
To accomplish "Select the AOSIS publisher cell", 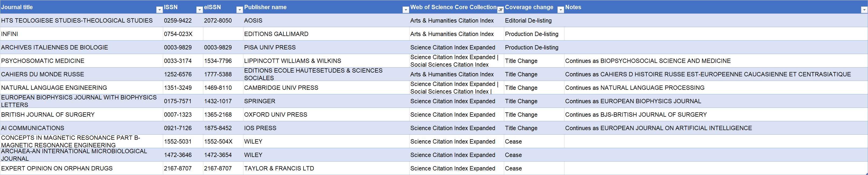I will [326, 20].
